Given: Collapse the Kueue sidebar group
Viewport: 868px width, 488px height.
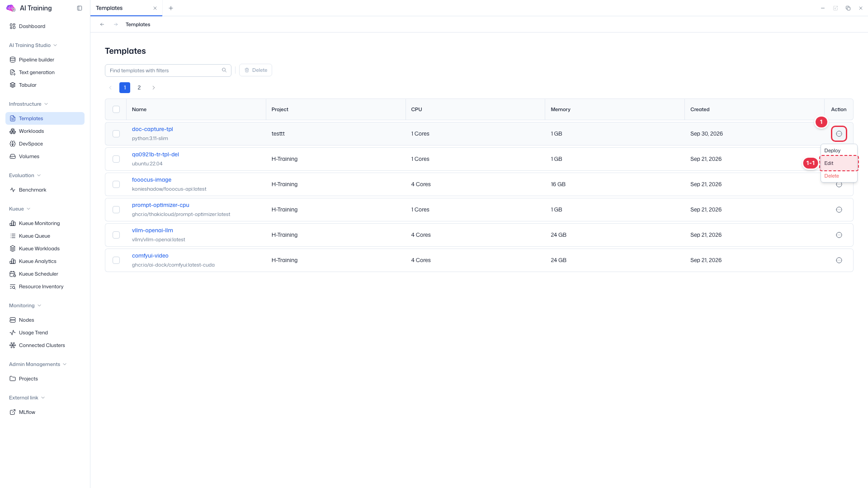Looking at the screenshot, I should click(x=20, y=209).
